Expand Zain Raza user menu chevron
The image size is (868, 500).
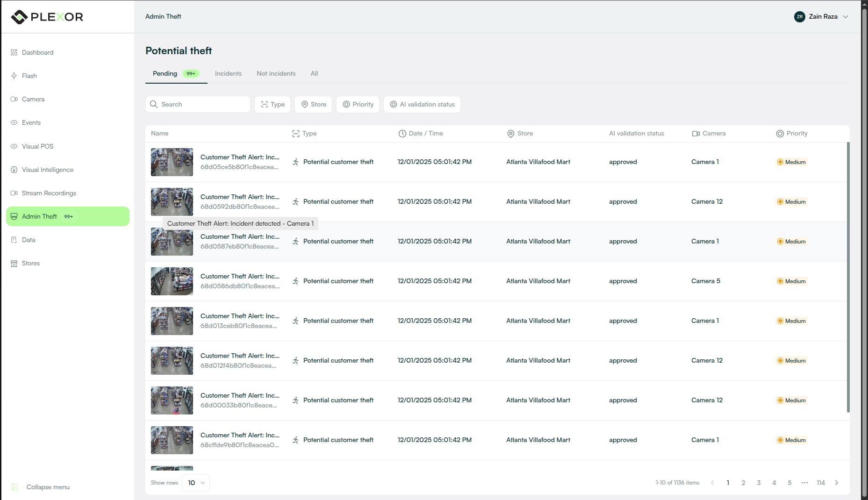[x=846, y=16]
